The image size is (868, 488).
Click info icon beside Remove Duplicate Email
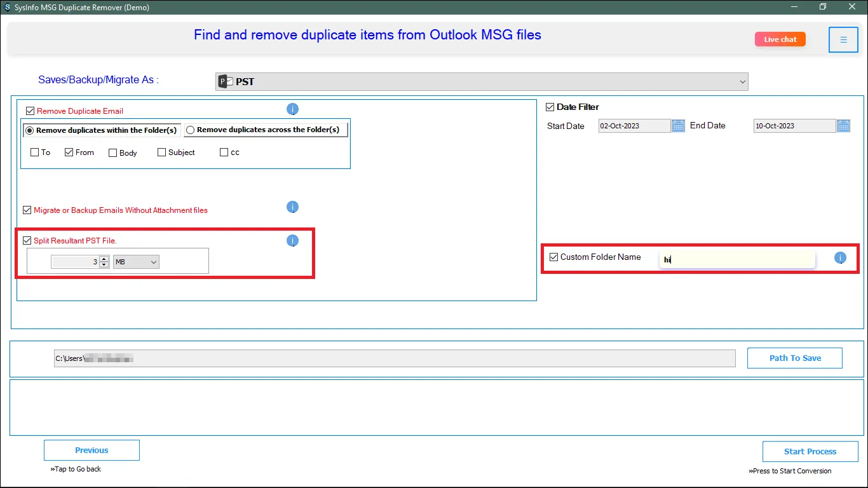(x=292, y=109)
